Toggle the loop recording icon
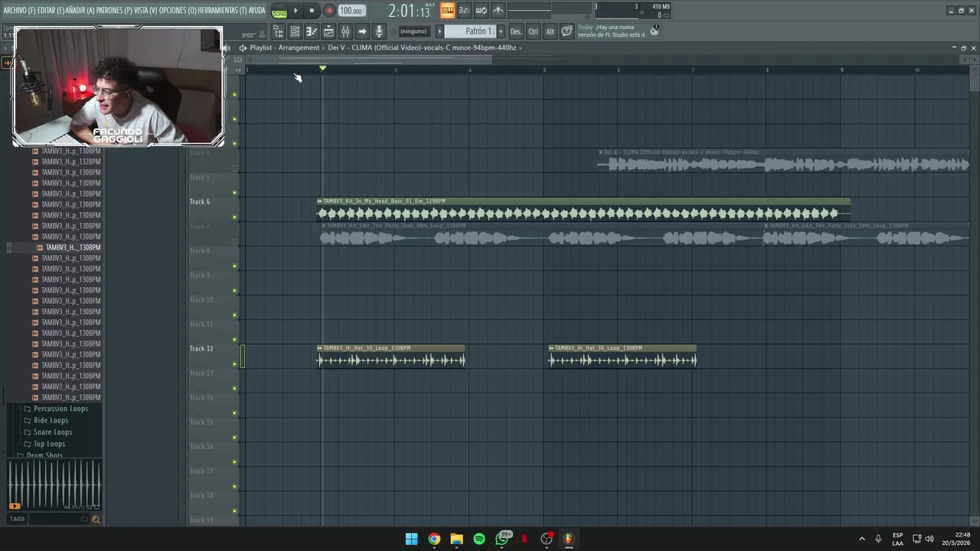 tap(481, 11)
